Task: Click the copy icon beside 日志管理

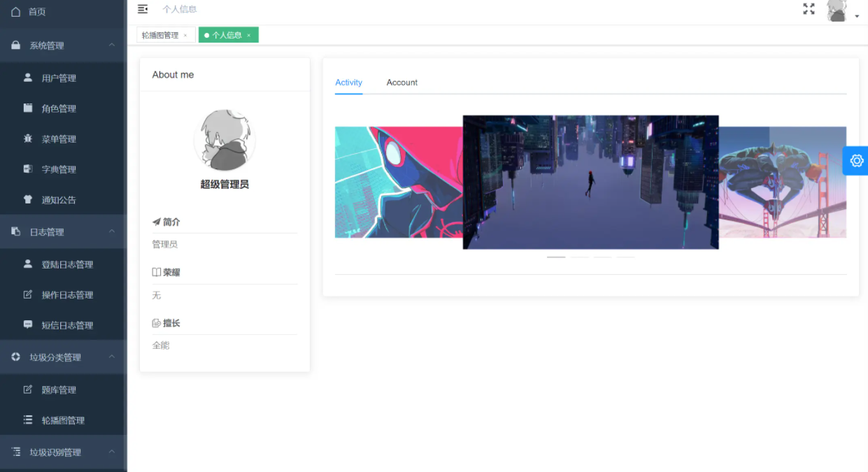Action: pos(16,231)
